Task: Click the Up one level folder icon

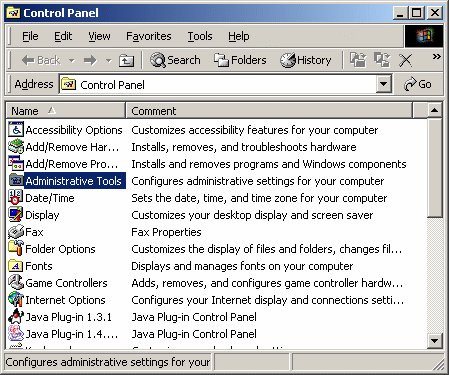Action: pyautogui.click(x=126, y=60)
